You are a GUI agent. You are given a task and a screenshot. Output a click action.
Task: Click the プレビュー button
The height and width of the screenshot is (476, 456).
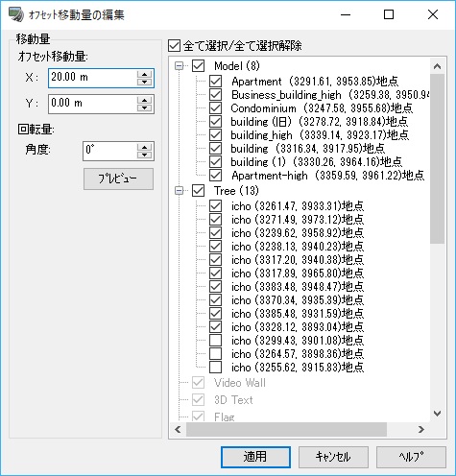point(118,178)
